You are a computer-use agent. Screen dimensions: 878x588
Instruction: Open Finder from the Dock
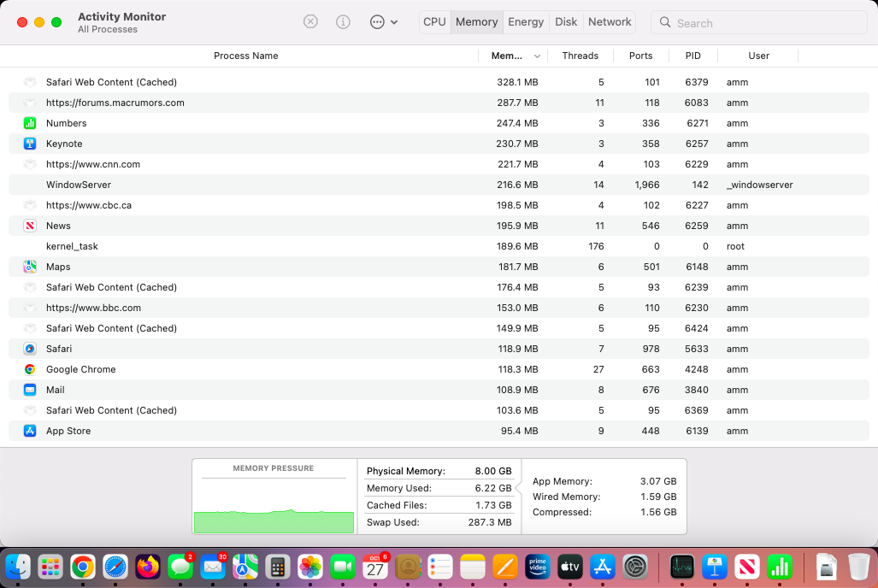tap(18, 567)
